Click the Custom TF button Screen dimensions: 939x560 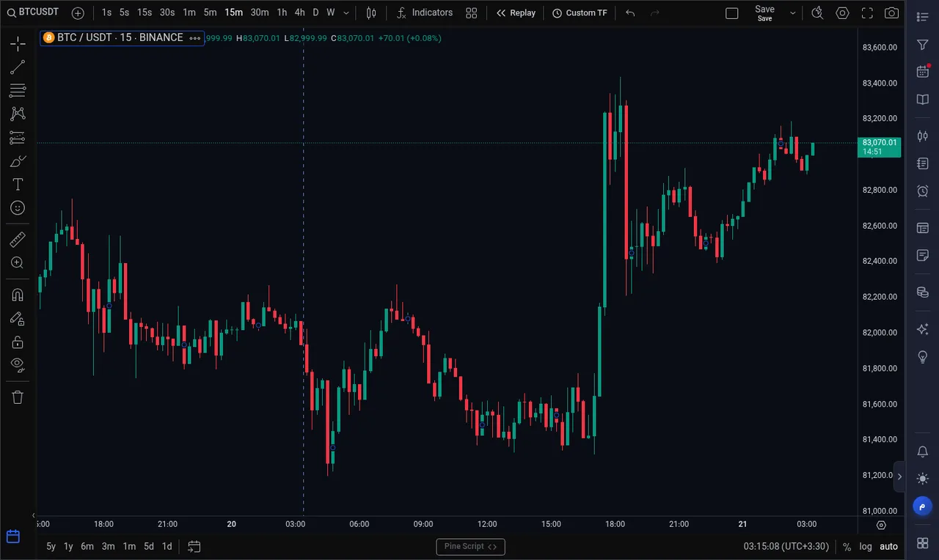point(580,13)
